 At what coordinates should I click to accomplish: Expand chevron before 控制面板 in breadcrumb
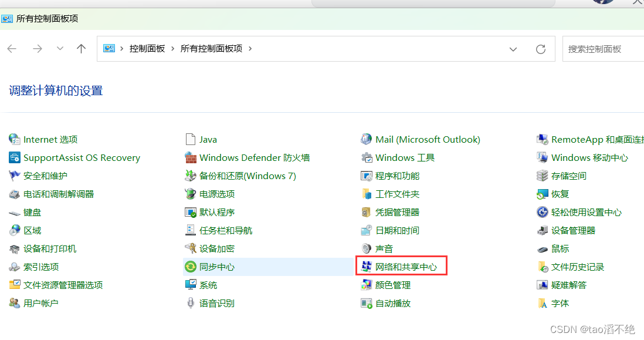pos(122,49)
